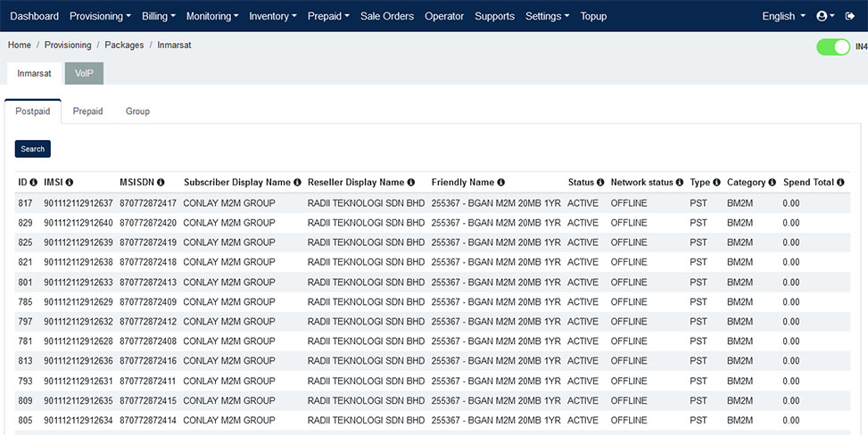
Task: Click the Reseller Display Name info icon
Action: coord(410,183)
